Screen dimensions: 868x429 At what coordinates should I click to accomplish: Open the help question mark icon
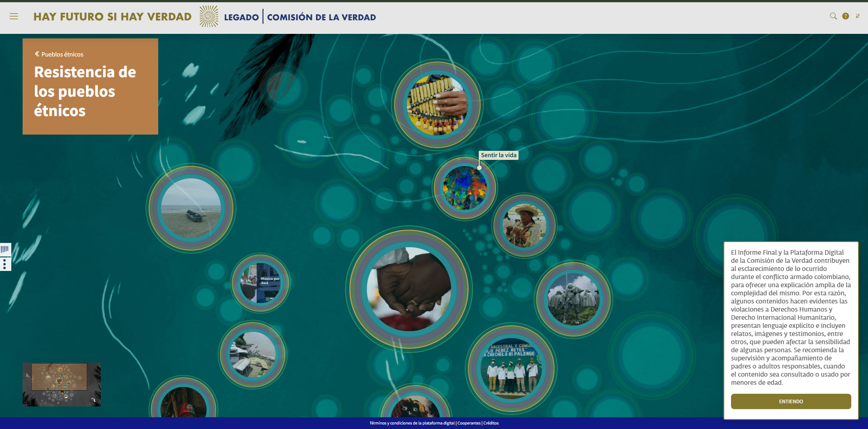[x=845, y=16]
